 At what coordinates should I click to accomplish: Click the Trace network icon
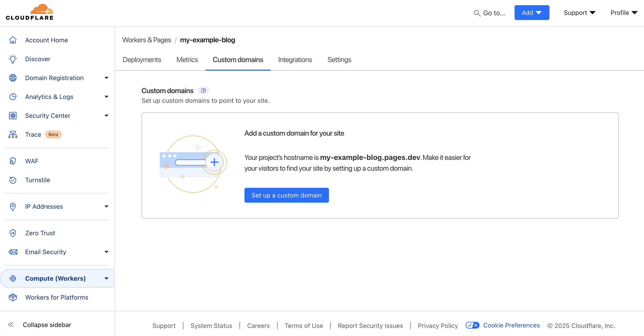(13, 134)
